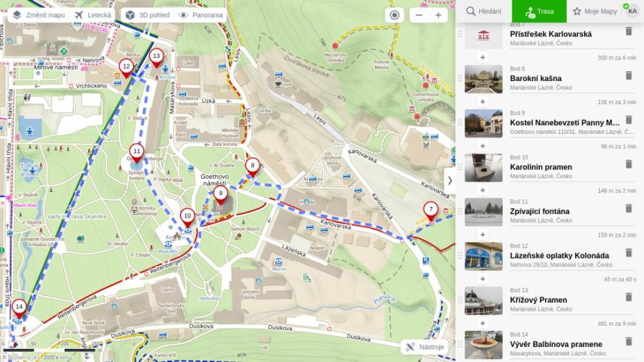Screen dimensions: 644x362
Task: Remove Karolinin pramen using trash icon
Action: 628,164
